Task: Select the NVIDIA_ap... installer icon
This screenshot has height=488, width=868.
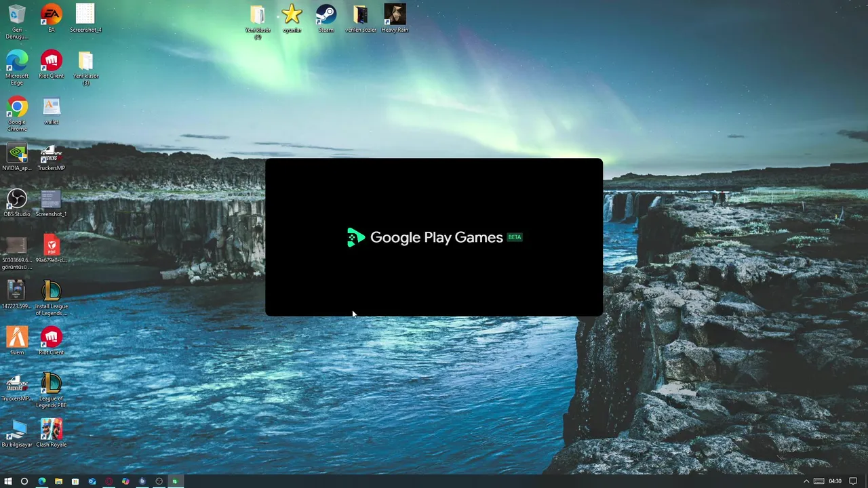Action: point(17,156)
